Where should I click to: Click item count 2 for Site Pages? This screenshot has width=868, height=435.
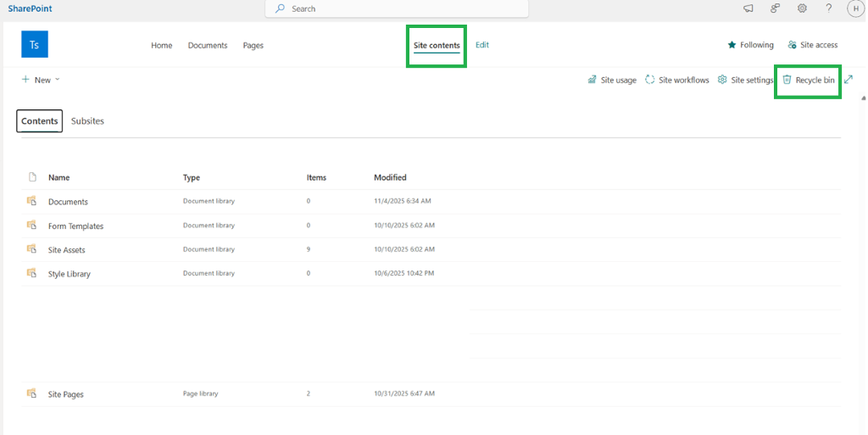309,393
